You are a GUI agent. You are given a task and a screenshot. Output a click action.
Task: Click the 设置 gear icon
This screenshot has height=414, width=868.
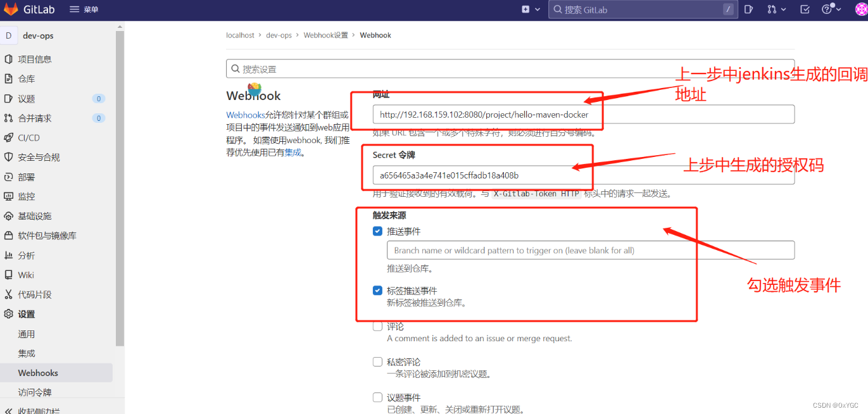(8, 315)
